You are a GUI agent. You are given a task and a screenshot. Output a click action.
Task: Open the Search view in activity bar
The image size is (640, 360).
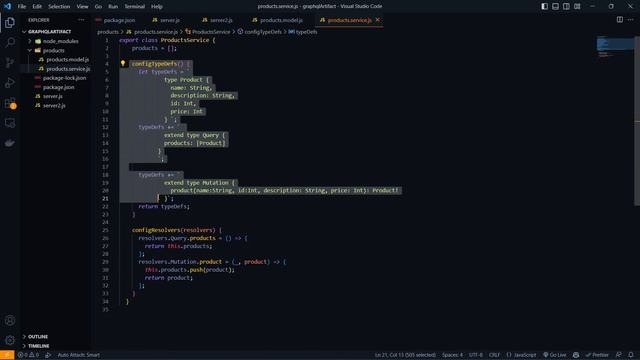(x=10, y=42)
